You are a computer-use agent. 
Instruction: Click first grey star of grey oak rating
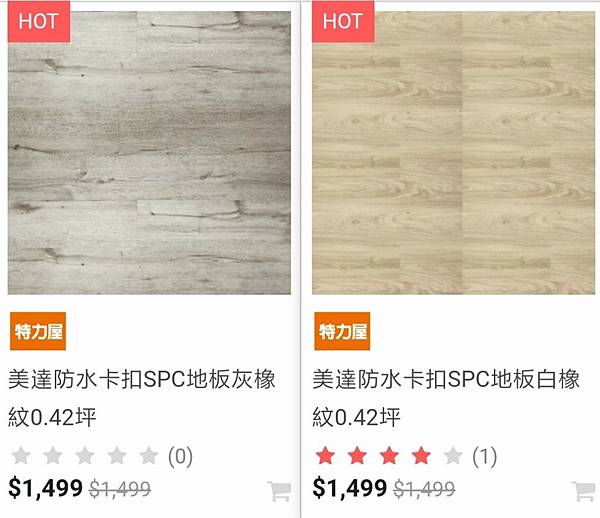[x=21, y=456]
